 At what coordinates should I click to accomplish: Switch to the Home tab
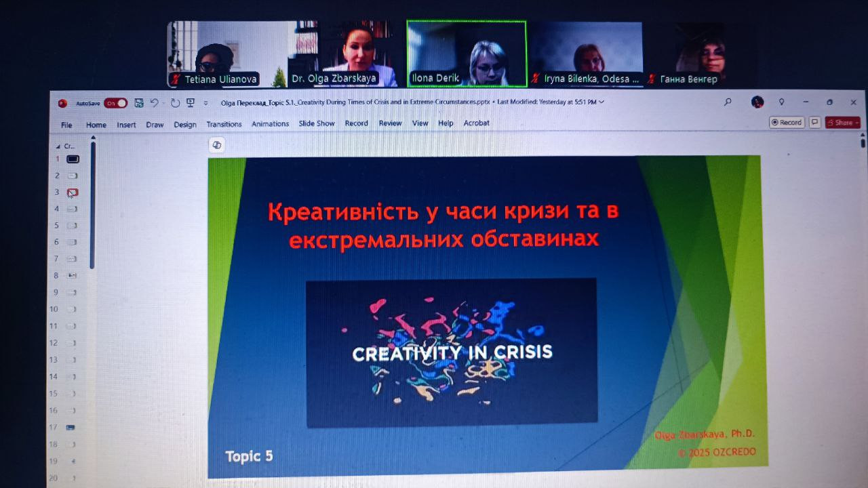[96, 125]
